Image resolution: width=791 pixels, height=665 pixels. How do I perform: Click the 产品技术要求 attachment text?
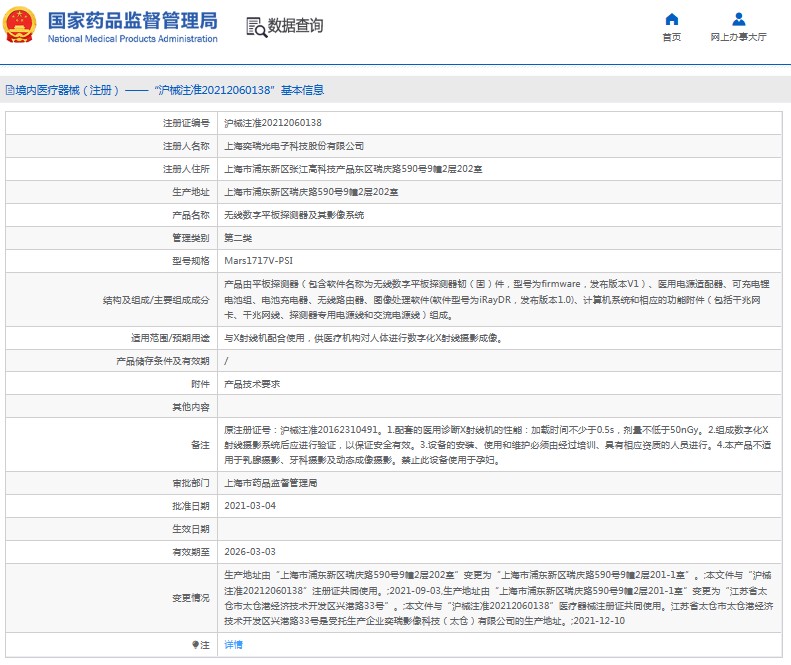coord(252,384)
